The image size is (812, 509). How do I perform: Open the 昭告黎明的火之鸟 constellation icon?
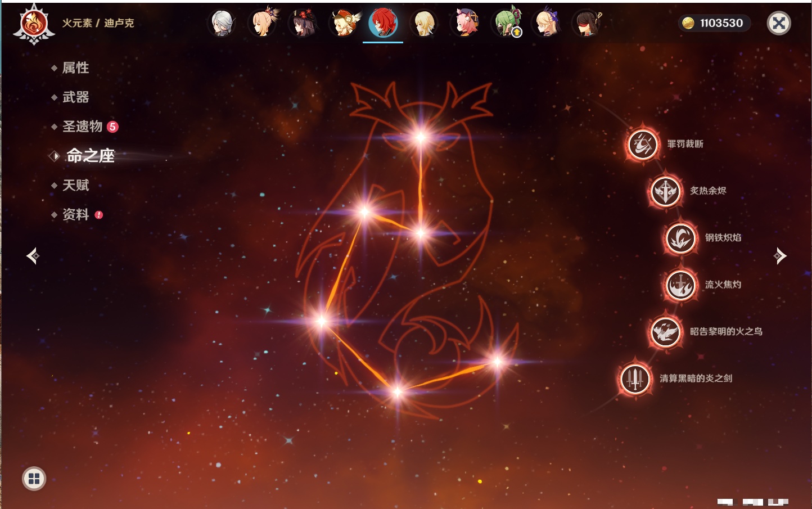(665, 332)
